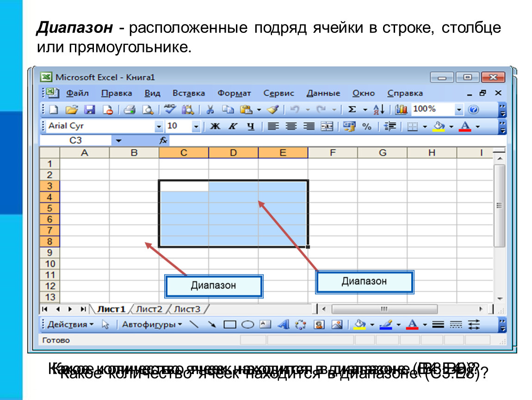Click the increase indent icon

(390, 126)
